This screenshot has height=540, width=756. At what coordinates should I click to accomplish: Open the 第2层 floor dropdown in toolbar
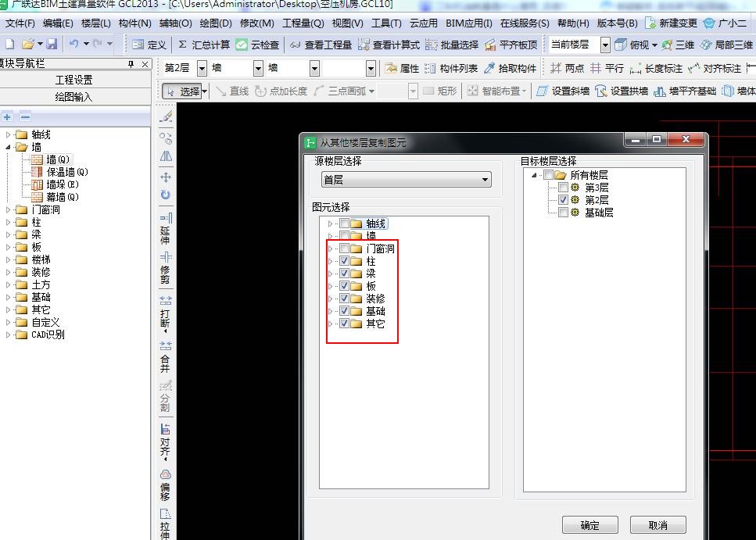[202, 69]
